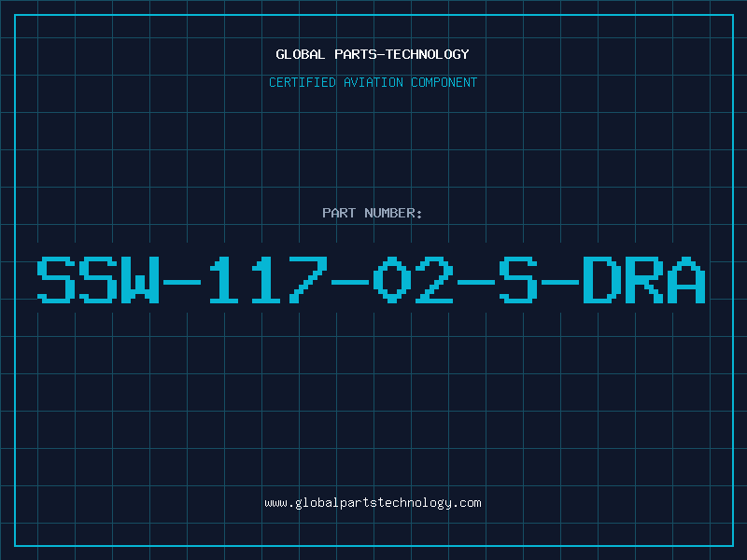Click the 117 segment of the part number
Viewport: 747px width, 560px height.
pos(268,280)
